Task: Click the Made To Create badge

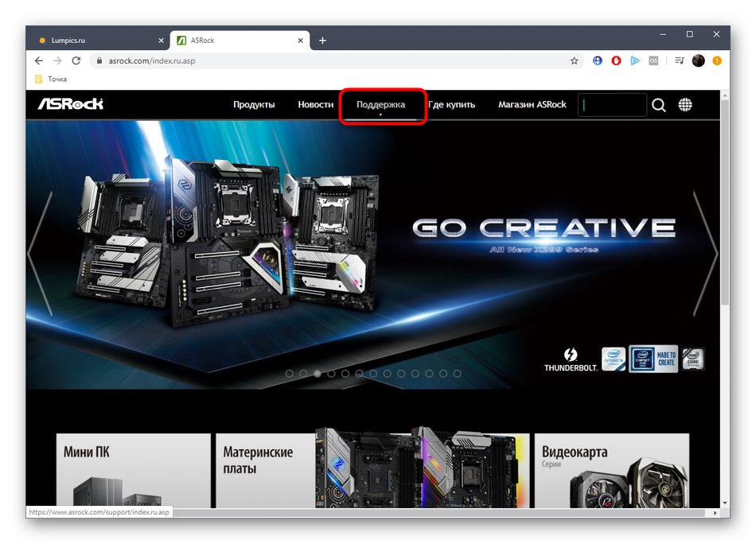Action: 653,359
